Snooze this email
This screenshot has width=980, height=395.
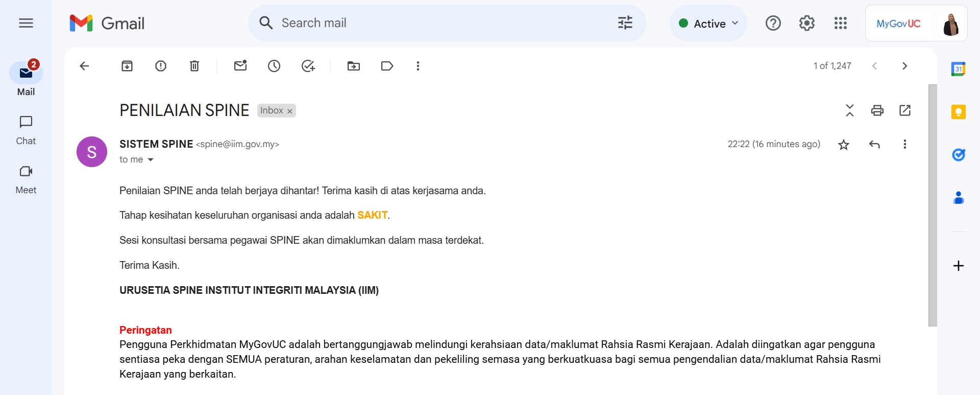pyautogui.click(x=274, y=66)
